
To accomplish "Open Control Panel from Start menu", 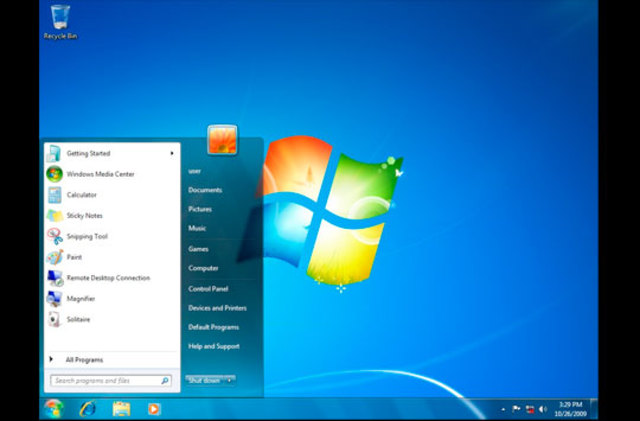I will [x=208, y=289].
